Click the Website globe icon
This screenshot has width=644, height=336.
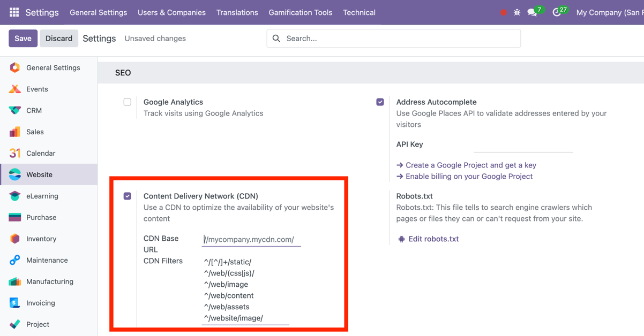tap(15, 174)
